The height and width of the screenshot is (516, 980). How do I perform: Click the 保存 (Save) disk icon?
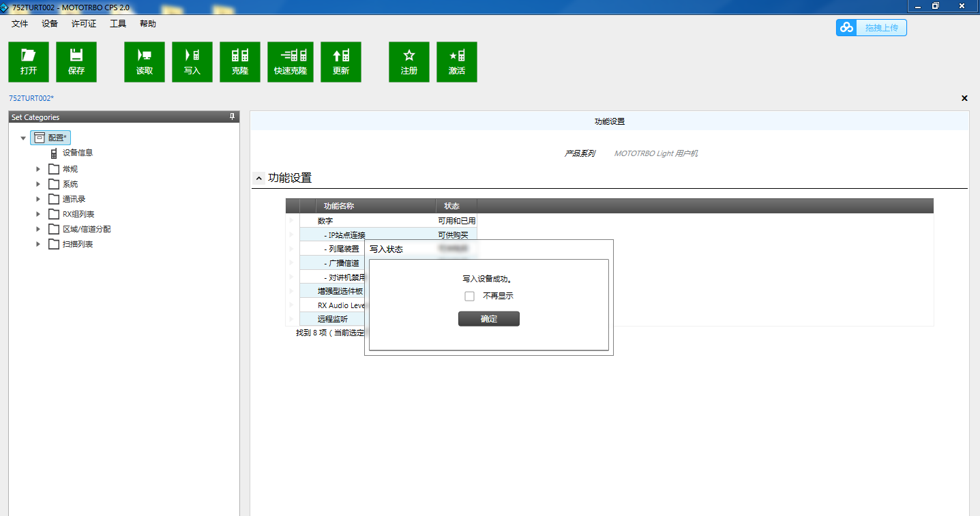click(76, 56)
